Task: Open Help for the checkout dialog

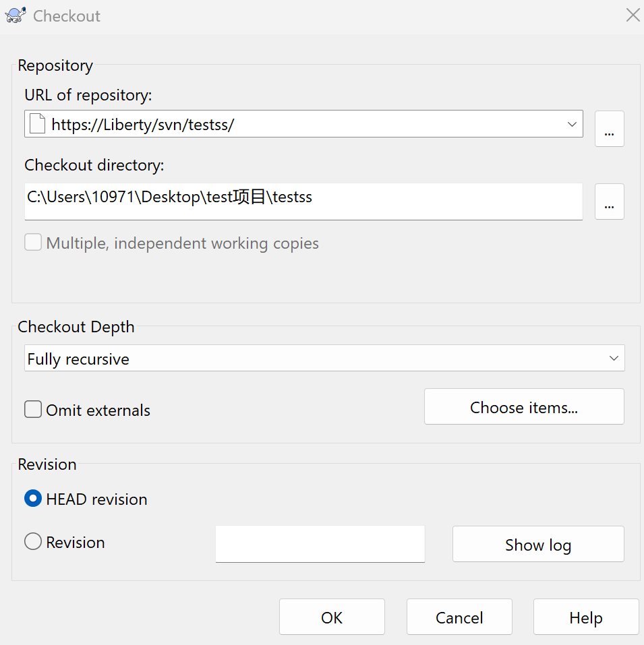Action: 585,617
